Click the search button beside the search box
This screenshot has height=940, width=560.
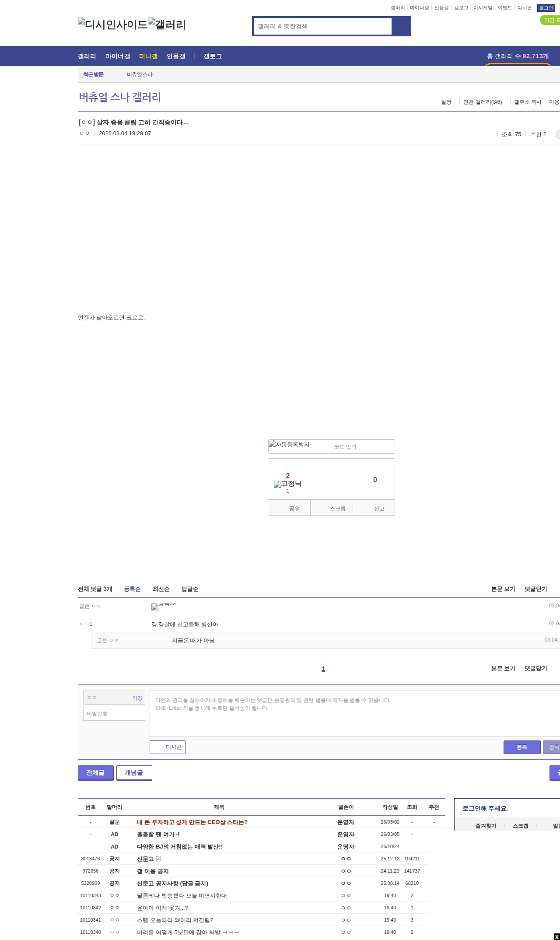(x=402, y=26)
